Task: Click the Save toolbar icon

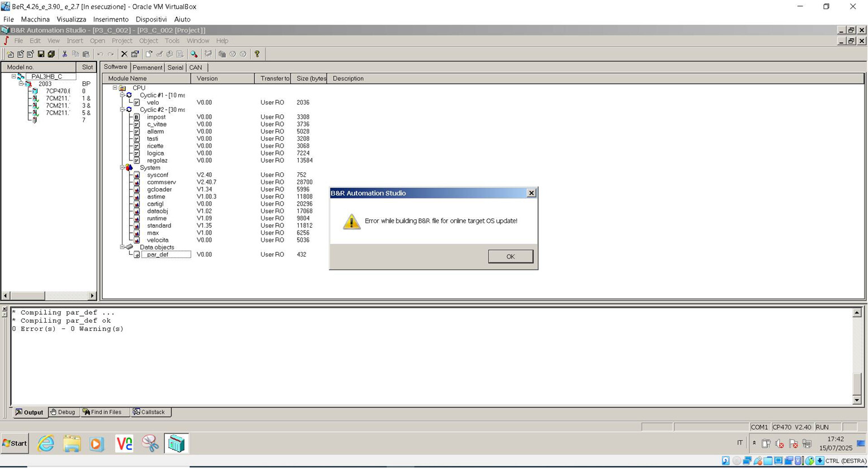Action: pos(41,54)
